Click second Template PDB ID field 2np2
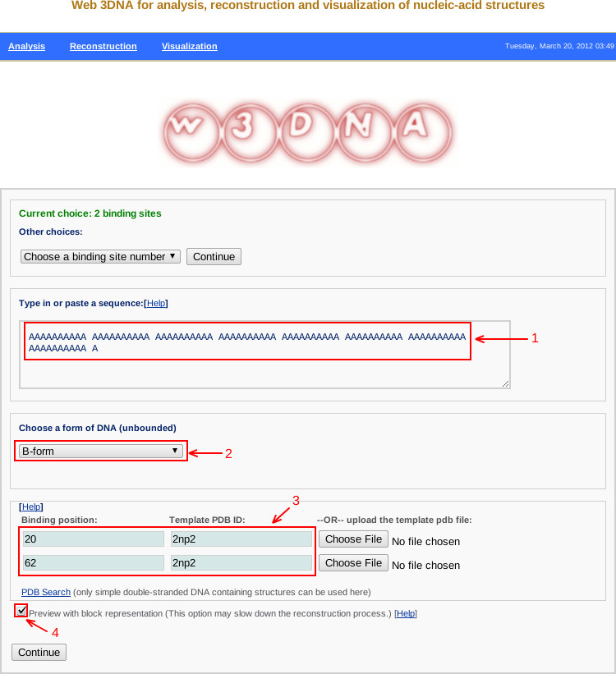Viewport: 616px width, 674px height. (x=241, y=562)
